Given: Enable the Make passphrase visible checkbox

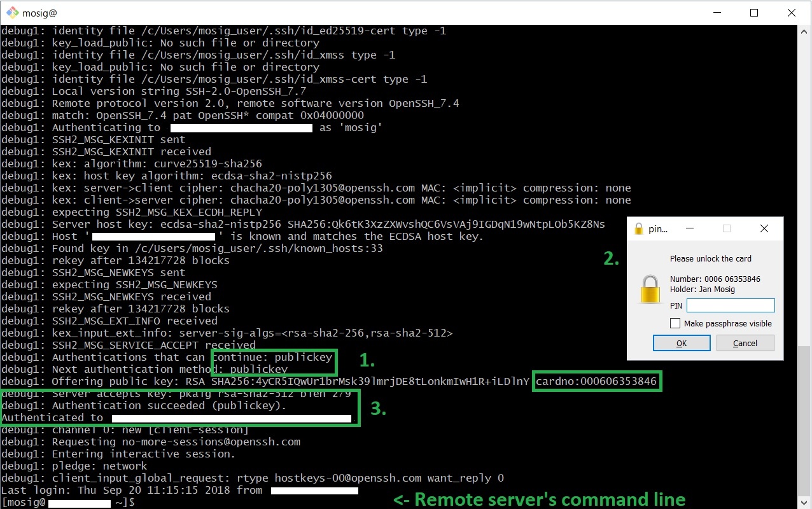Looking at the screenshot, I should (675, 323).
